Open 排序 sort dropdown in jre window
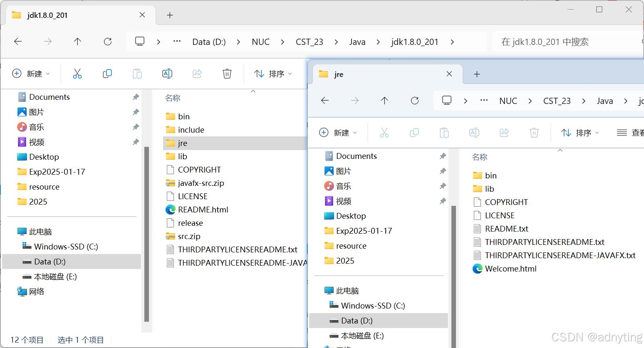 pyautogui.click(x=580, y=133)
